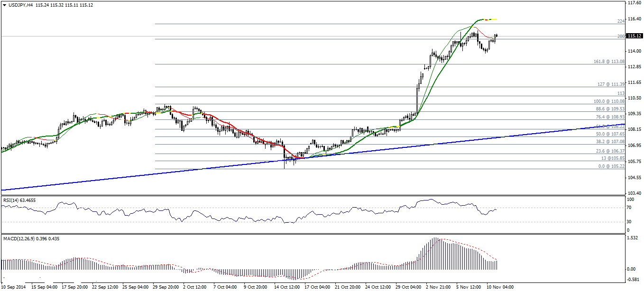The image size is (644, 291).
Task: Click the 224 Fibonacci extension label
Action: pos(621,21)
